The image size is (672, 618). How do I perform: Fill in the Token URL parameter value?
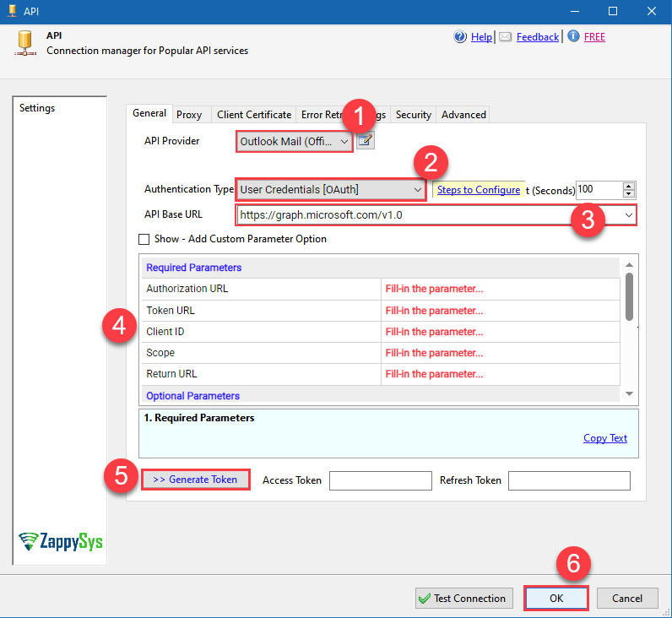coord(500,311)
